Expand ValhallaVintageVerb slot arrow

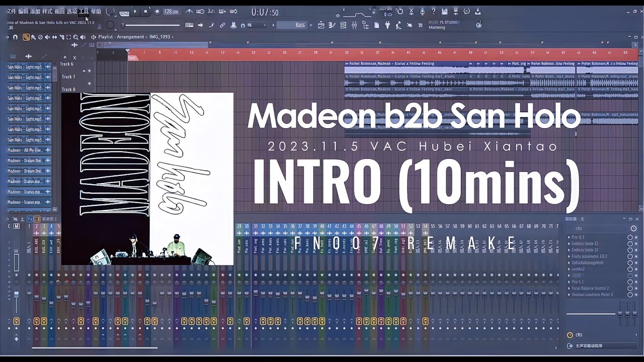pos(569,262)
